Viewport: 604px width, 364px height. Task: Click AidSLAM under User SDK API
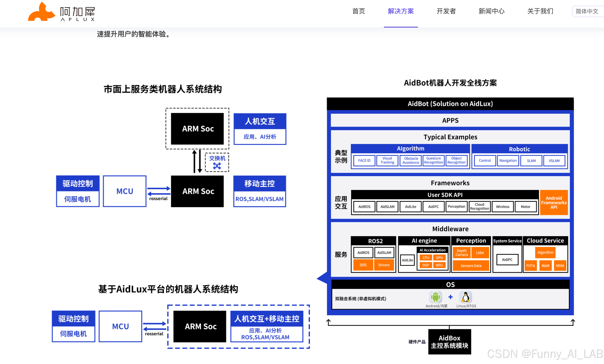387,207
